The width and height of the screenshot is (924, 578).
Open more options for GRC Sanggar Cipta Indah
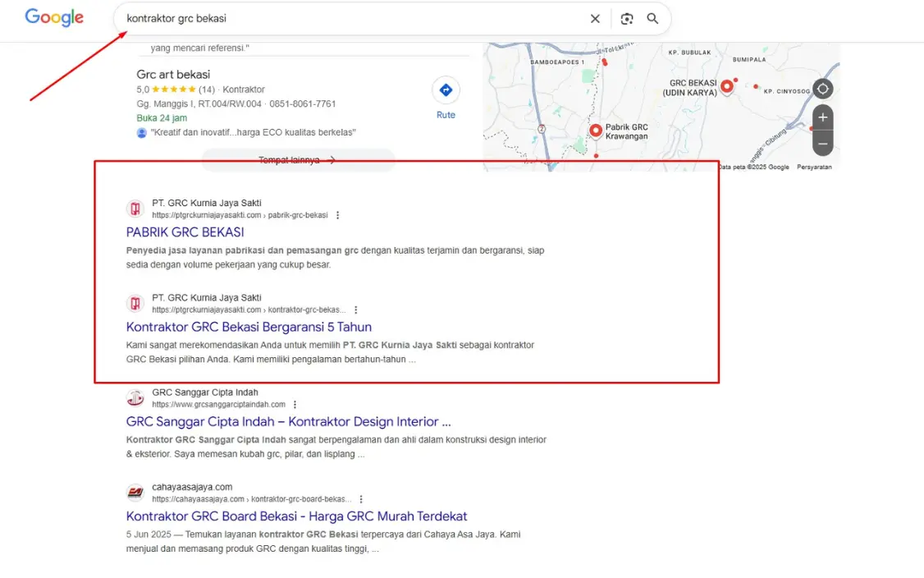tap(295, 405)
